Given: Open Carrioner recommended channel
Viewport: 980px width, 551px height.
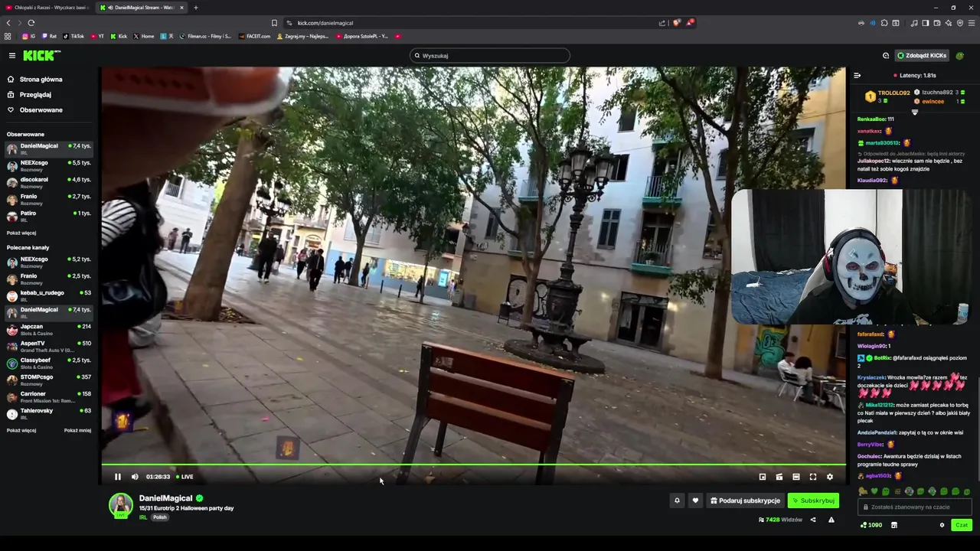Looking at the screenshot, I should point(49,396).
